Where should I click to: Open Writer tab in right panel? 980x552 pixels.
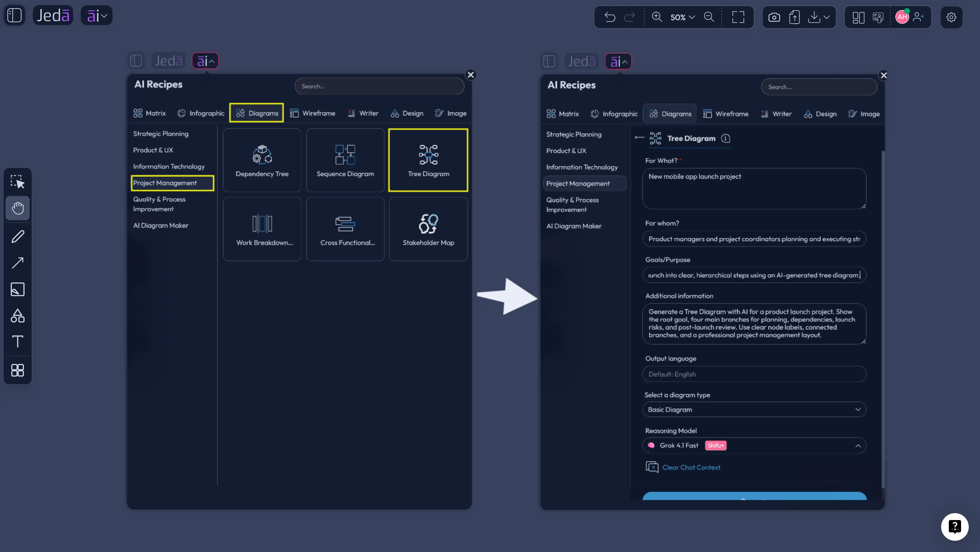point(776,114)
